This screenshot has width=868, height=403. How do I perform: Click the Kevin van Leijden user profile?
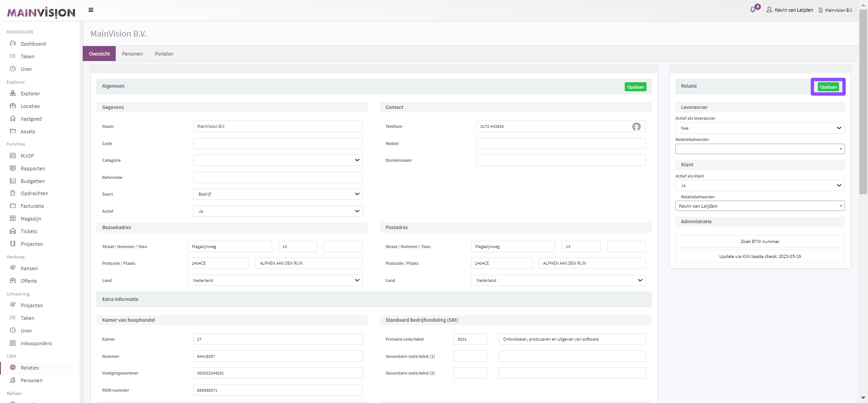789,10
